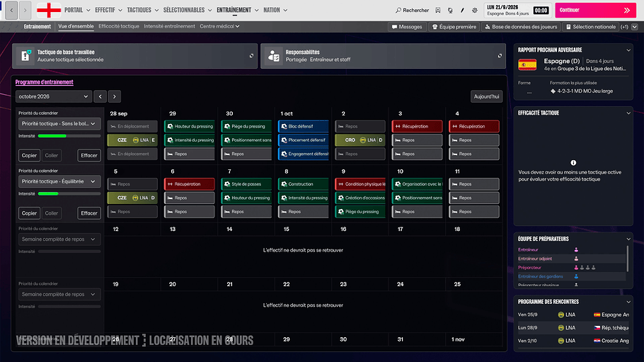Open the week of 12 repos dropdown
644x362 pixels.
click(59, 239)
